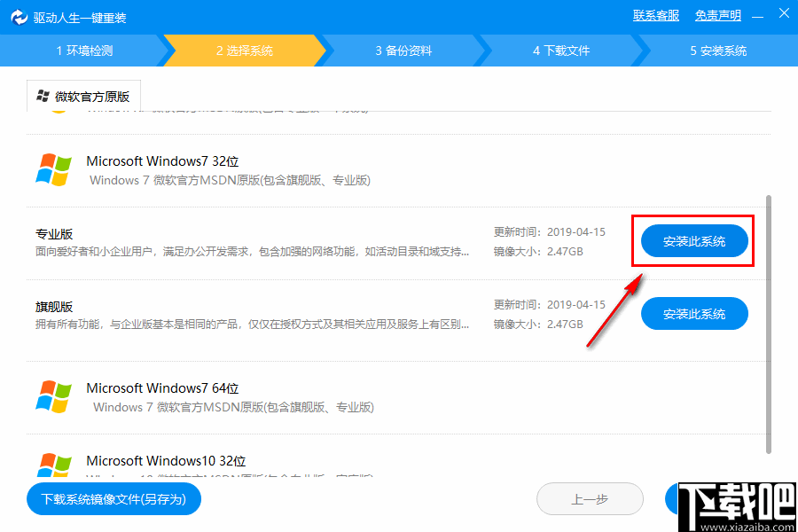Image resolution: width=798 pixels, height=532 pixels.
Task: Open 联系客服 customer support
Action: pos(655,15)
